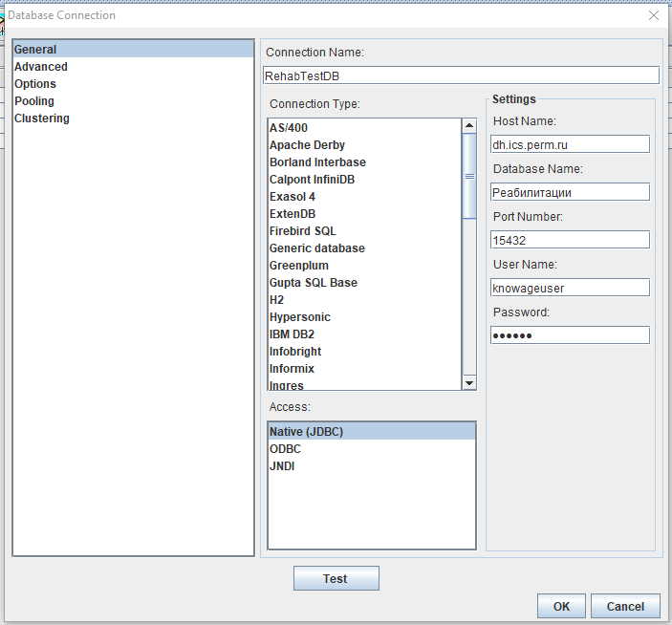Viewport: 672px width, 625px height.
Task: Choose H2 connection type
Action: coord(365,299)
